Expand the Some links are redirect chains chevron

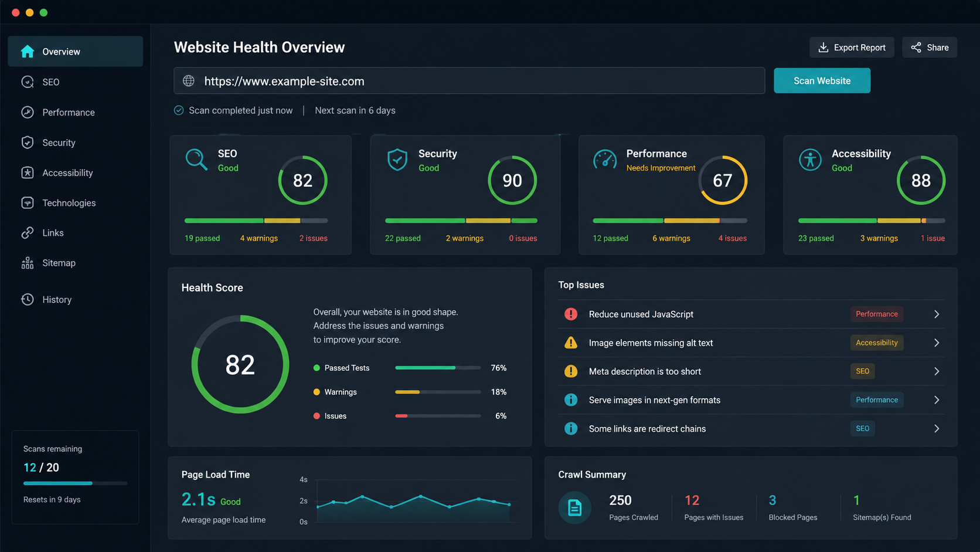[937, 429]
